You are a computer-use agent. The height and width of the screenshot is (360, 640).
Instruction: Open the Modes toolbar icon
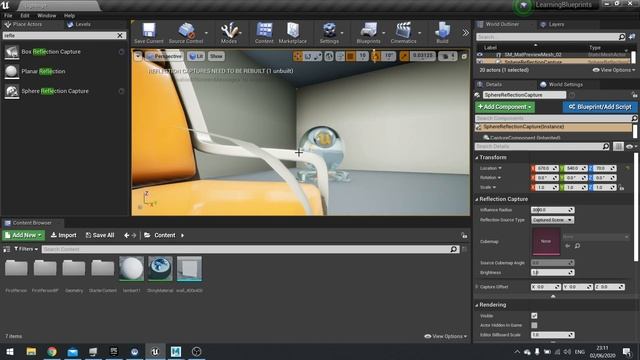pos(229,33)
